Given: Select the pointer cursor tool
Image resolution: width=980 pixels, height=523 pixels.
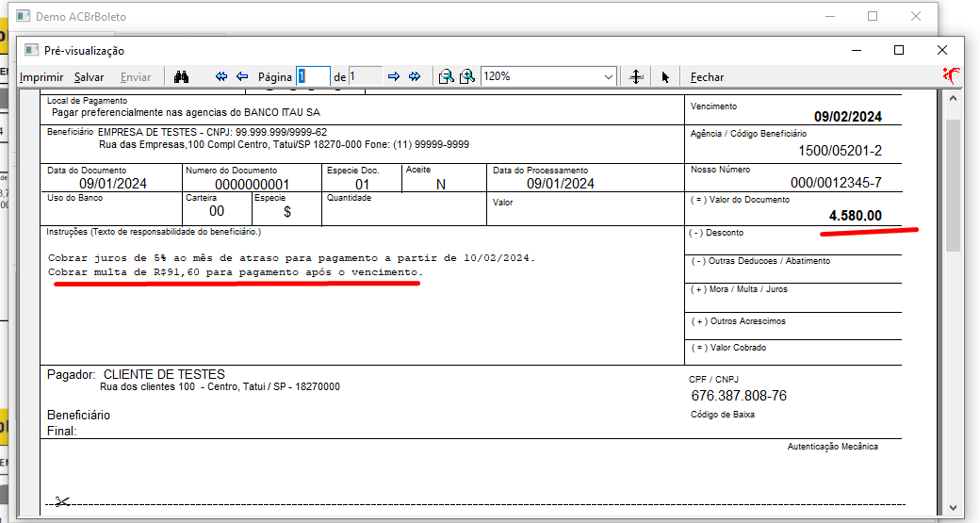Looking at the screenshot, I should [x=665, y=77].
